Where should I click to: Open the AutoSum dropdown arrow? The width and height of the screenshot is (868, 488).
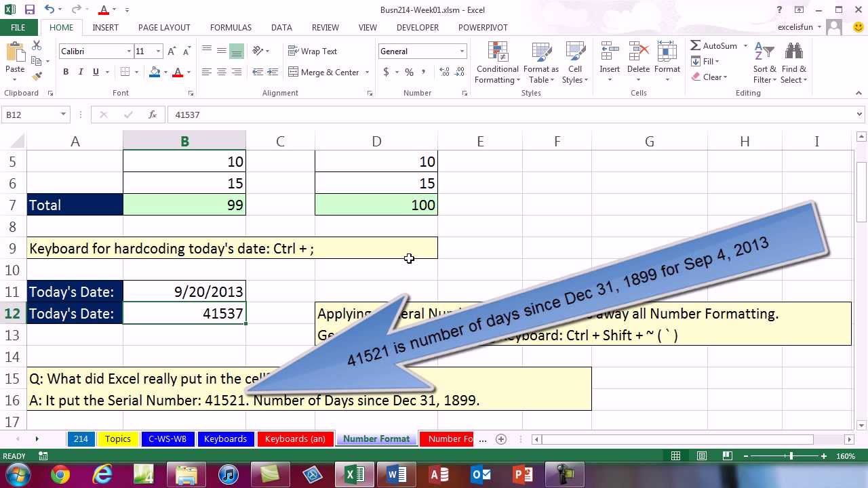(745, 45)
